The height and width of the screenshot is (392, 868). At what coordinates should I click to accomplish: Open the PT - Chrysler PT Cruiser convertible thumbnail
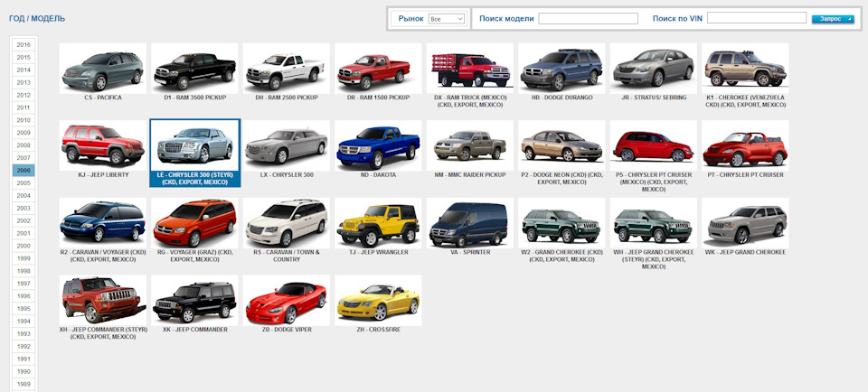point(745,146)
